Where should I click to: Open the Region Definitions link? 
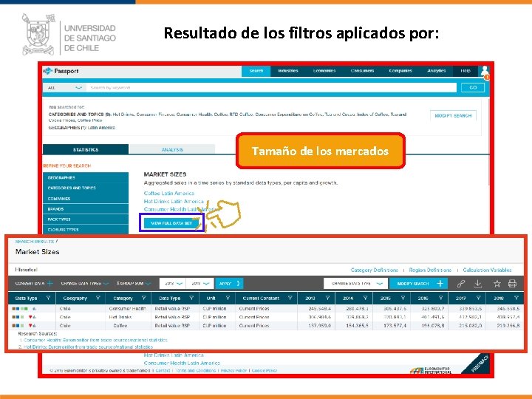(x=430, y=270)
